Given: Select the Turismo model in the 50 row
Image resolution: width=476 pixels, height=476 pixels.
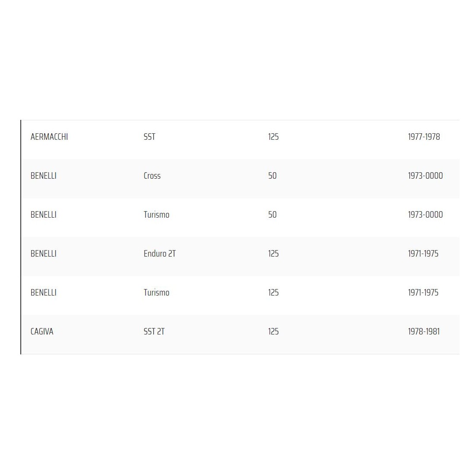Looking at the screenshot, I should coord(156,215).
